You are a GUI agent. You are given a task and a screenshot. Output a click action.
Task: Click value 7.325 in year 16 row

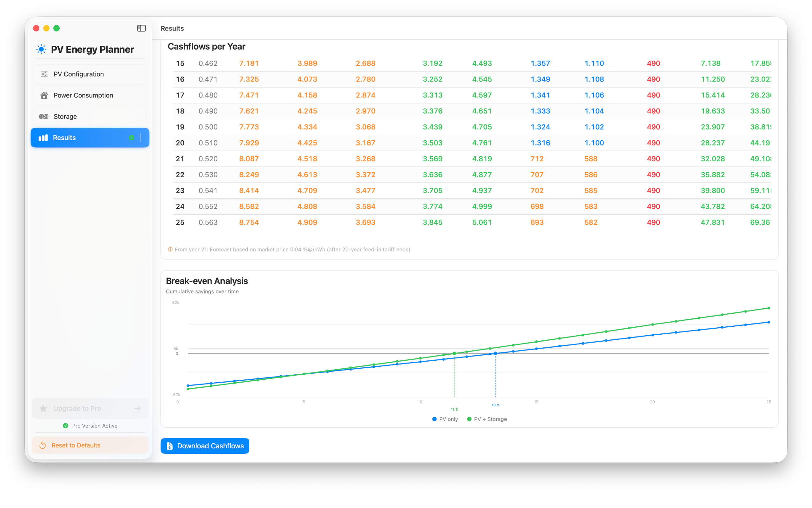pyautogui.click(x=249, y=79)
